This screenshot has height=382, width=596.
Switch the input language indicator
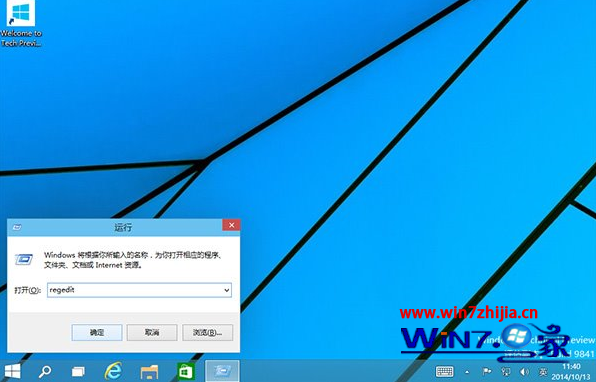(x=544, y=371)
